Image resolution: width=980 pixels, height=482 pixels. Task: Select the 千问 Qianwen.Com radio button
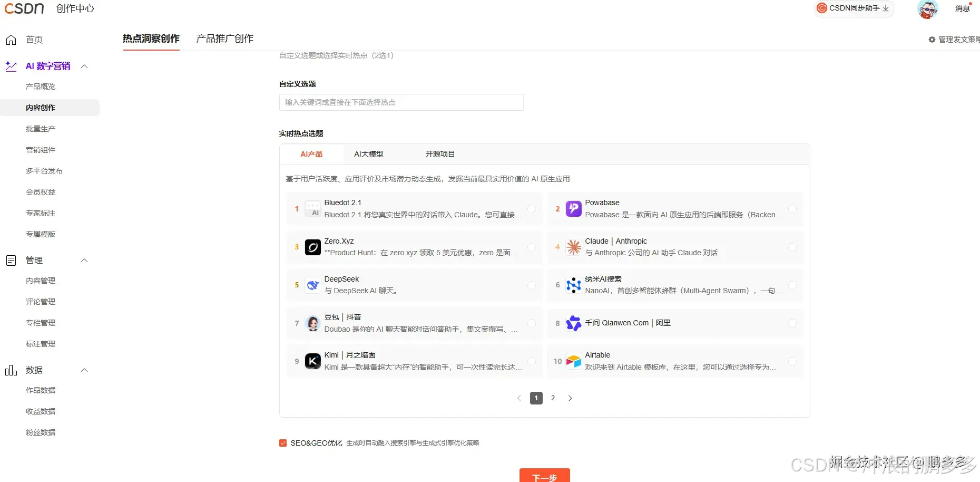[792, 323]
